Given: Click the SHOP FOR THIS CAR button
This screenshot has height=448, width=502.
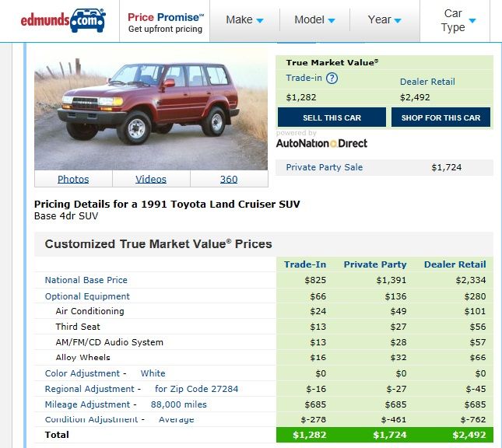Looking at the screenshot, I should (441, 117).
